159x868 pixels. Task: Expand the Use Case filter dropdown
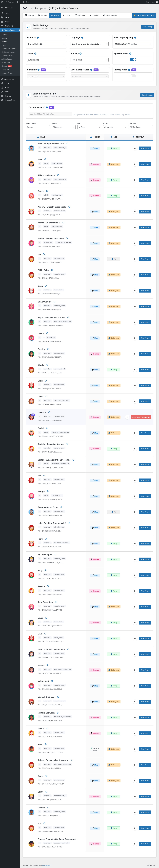(x=140, y=127)
